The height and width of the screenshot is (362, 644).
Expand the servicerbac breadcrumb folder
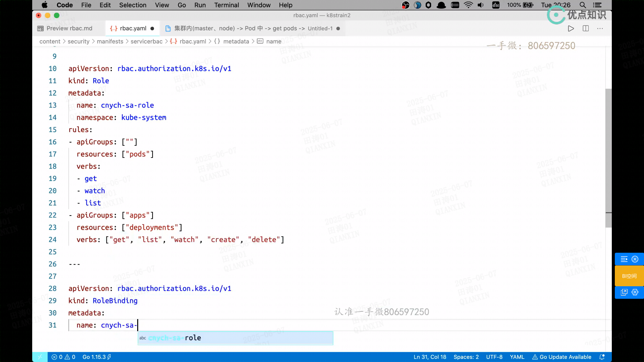coord(146,41)
